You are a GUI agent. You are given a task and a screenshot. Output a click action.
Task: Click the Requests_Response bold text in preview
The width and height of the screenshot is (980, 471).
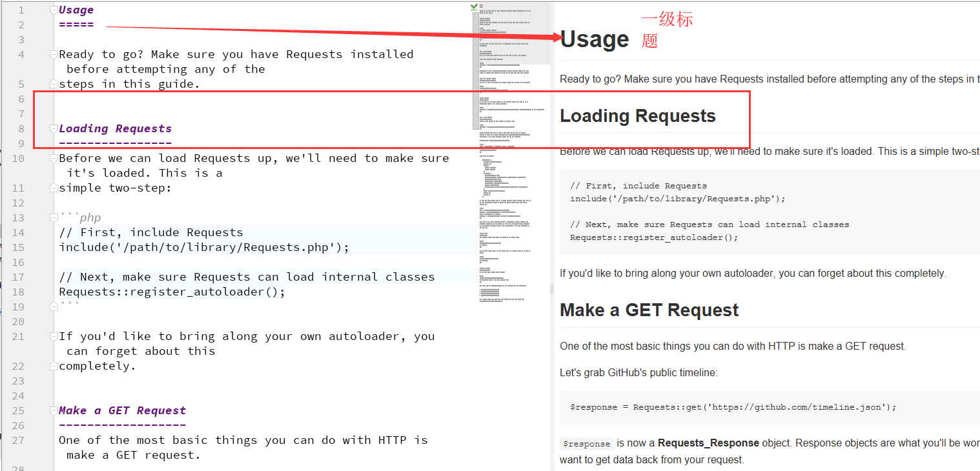coord(708,443)
